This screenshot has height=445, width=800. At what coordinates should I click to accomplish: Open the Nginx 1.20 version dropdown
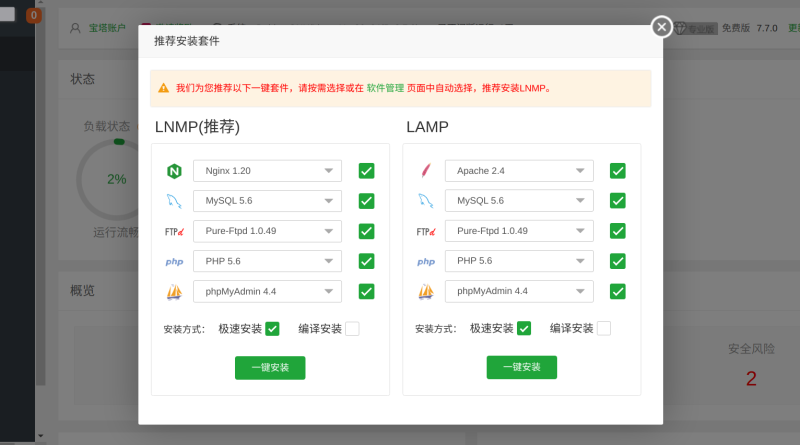click(x=267, y=171)
